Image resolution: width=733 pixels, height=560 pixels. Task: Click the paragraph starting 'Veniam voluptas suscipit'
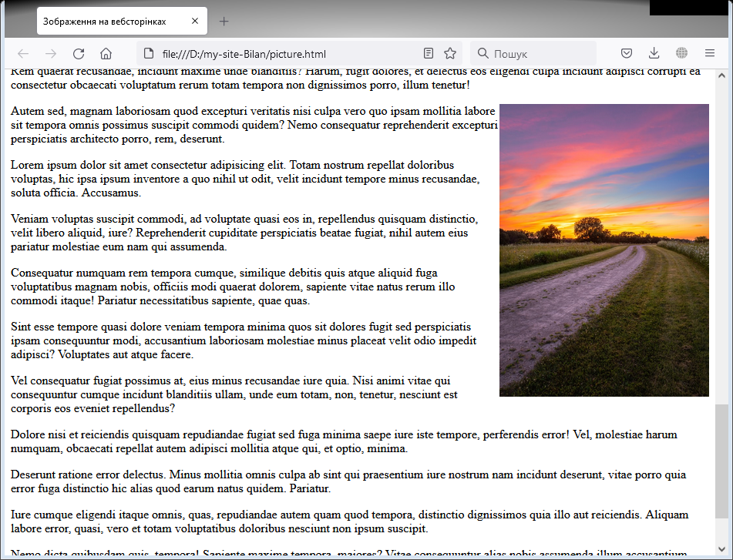tap(244, 233)
